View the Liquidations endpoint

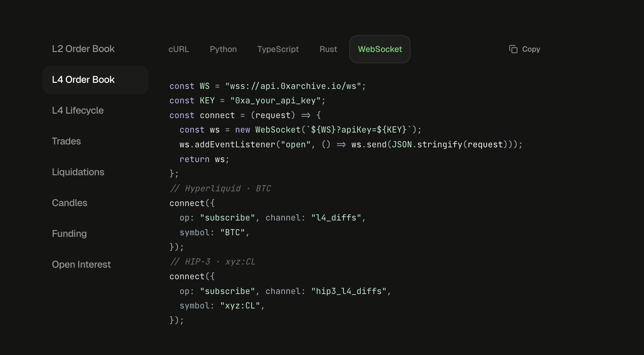click(78, 172)
